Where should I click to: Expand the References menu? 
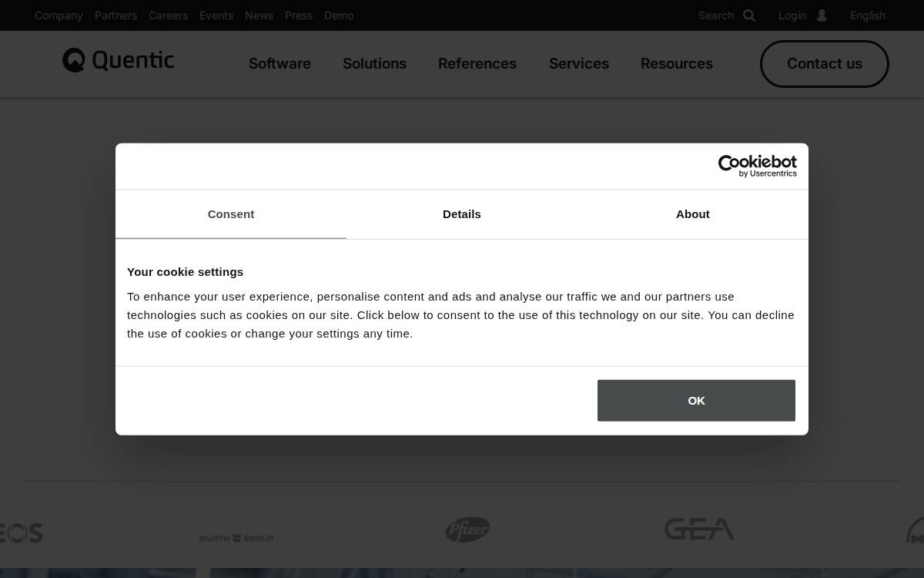click(x=477, y=64)
